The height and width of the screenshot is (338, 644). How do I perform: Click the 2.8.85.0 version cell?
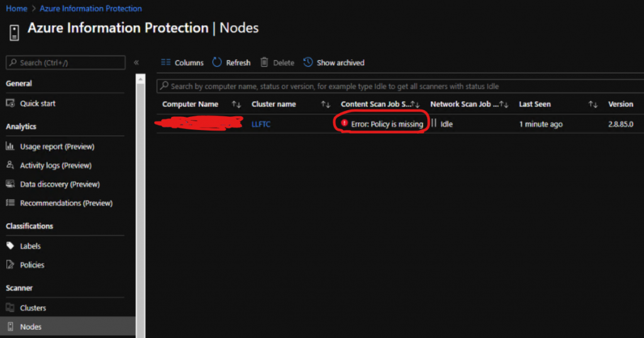[621, 124]
